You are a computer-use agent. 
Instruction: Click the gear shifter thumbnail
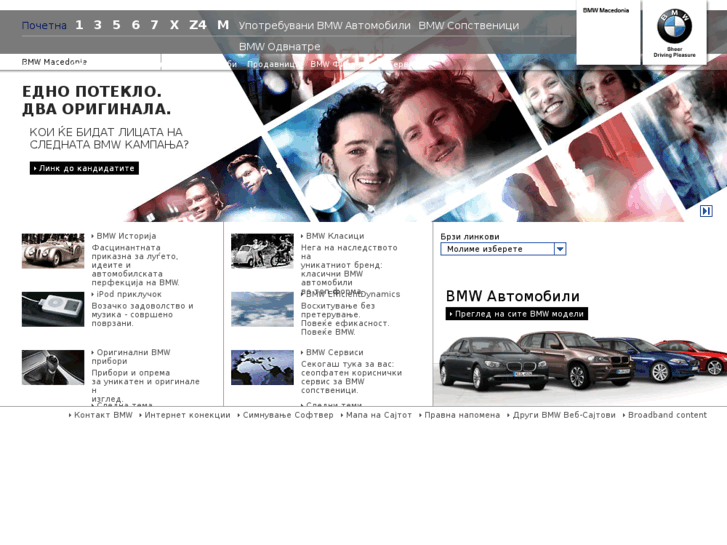[53, 367]
